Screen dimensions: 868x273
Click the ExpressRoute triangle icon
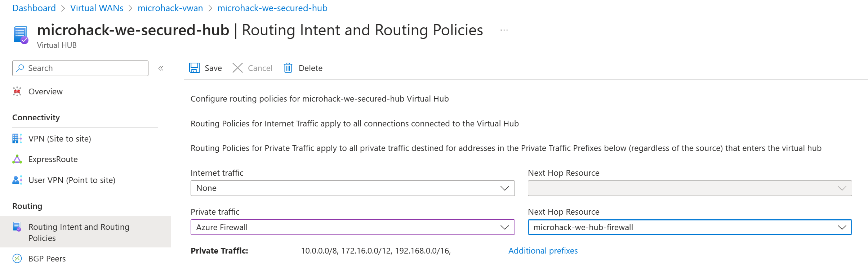coord(17,159)
